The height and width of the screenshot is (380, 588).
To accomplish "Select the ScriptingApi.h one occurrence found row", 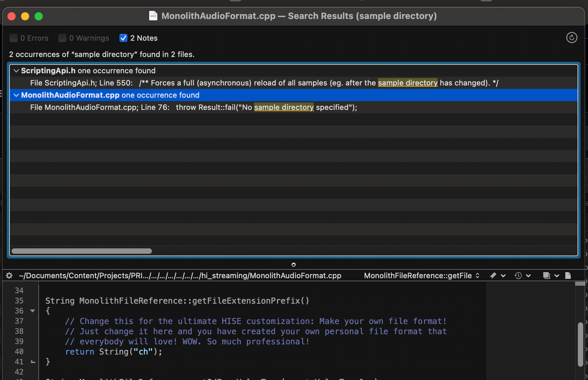I will [294, 71].
